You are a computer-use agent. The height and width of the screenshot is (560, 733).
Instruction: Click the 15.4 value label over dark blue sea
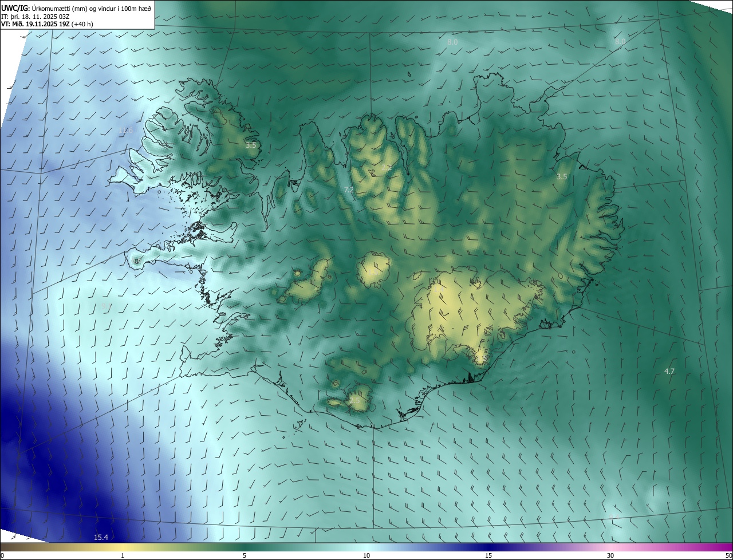(x=101, y=537)
